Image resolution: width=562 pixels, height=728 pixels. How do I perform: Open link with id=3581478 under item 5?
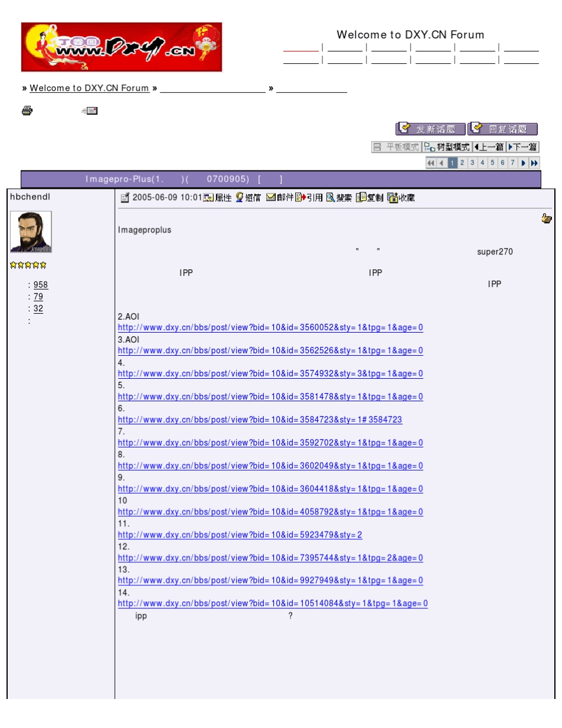coord(270,397)
